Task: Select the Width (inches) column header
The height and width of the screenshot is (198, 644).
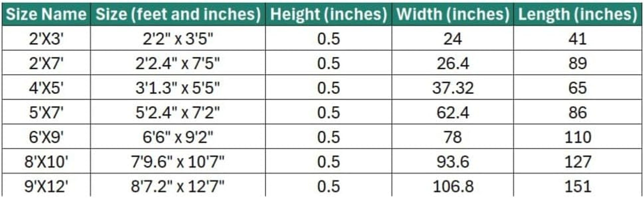Action: (x=453, y=14)
